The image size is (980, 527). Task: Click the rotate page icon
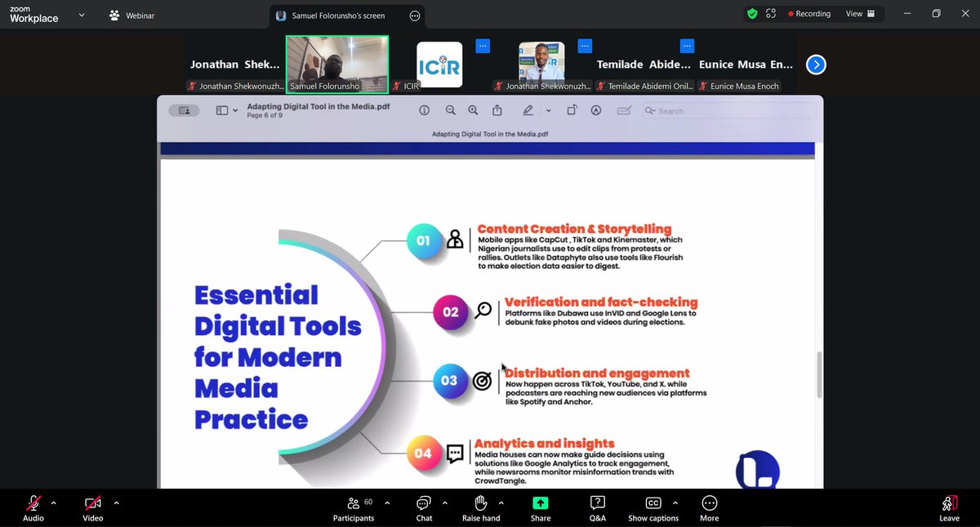(x=572, y=110)
